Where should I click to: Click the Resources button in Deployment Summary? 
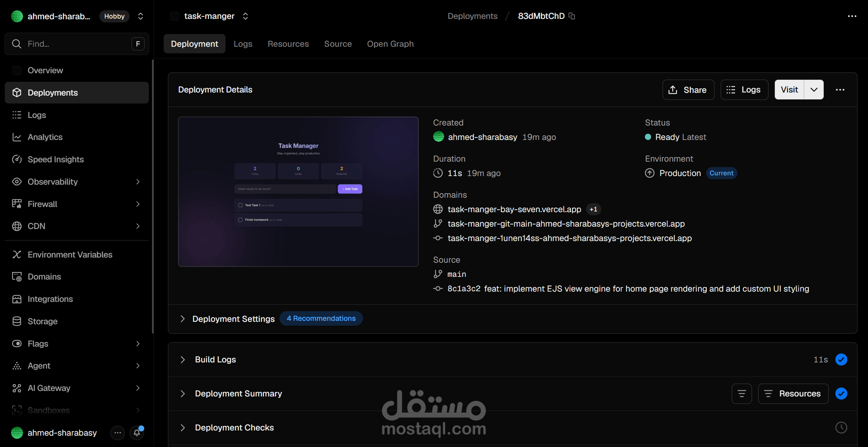[793, 394]
